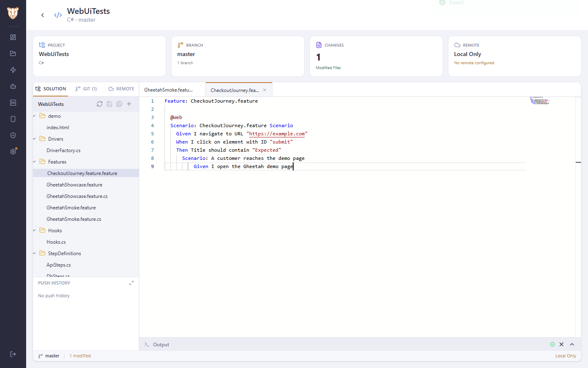This screenshot has height=368, width=588.
Task: Click the branch icon in status bar
Action: (x=40, y=356)
